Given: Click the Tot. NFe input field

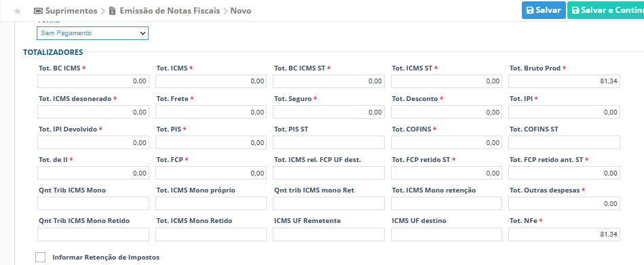Looking at the screenshot, I should coord(565,235).
